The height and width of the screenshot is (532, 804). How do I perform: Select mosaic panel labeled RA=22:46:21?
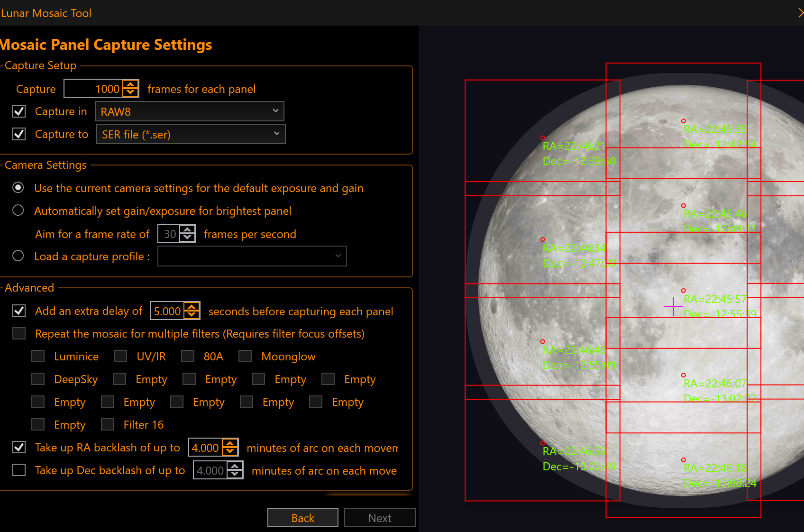coord(543,138)
